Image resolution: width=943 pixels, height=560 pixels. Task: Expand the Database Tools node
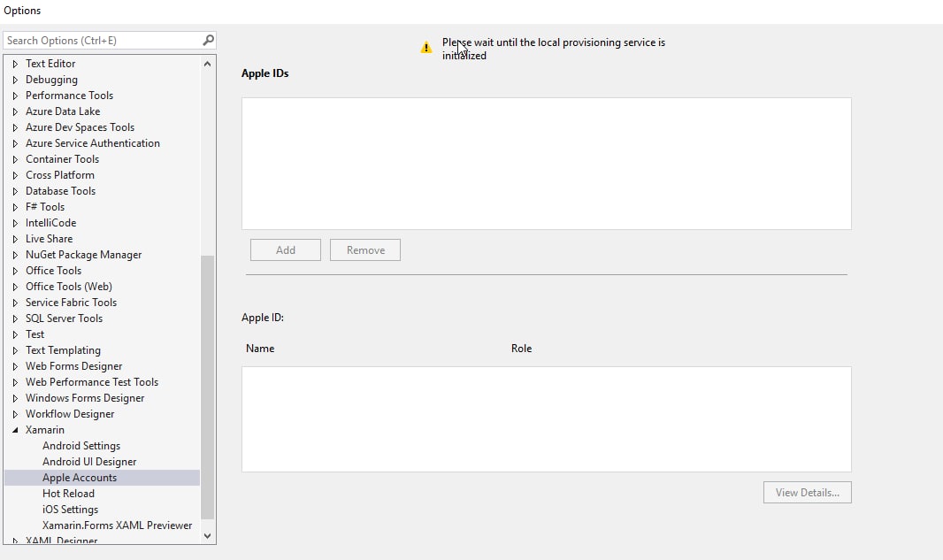[x=16, y=191]
